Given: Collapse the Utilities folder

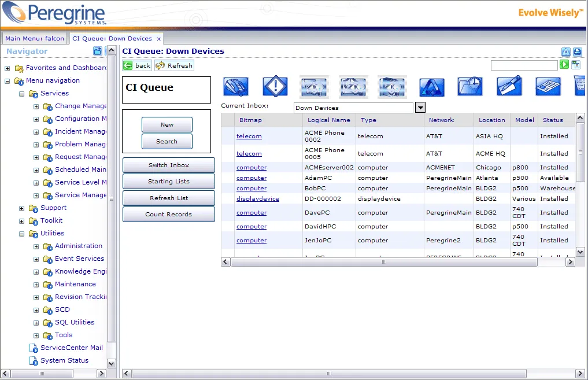Looking at the screenshot, I should [22, 234].
